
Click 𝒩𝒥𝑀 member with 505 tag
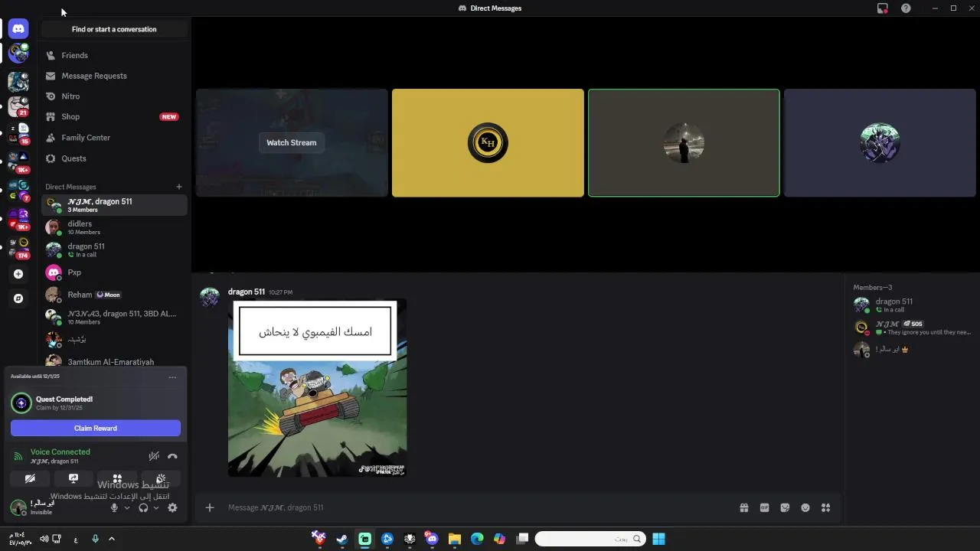pos(913,328)
